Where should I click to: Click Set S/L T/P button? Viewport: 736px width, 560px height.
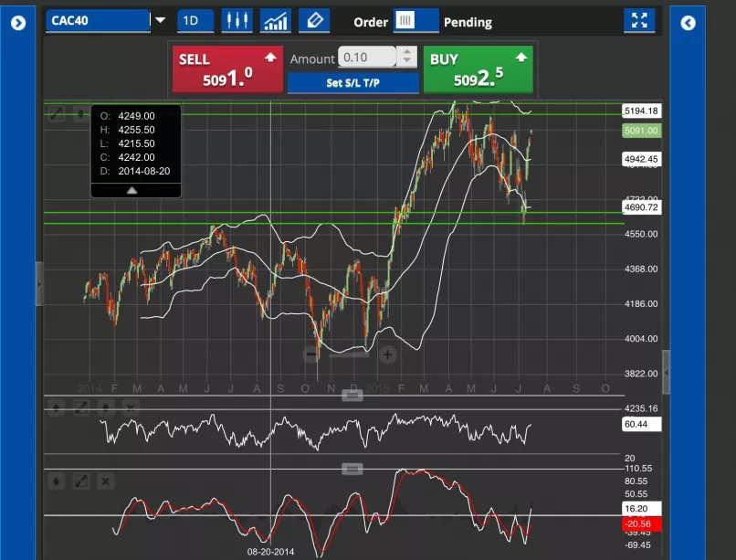[x=353, y=83]
